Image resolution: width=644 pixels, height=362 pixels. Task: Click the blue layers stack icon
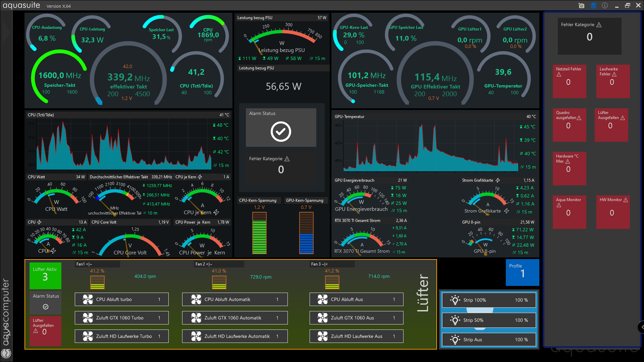point(593,6)
